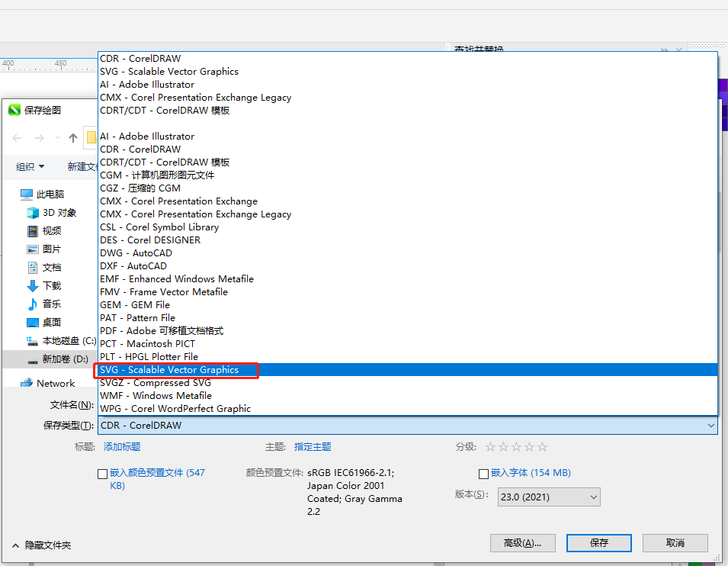Set rating with the third star
This screenshot has height=566, width=728.
517,447
